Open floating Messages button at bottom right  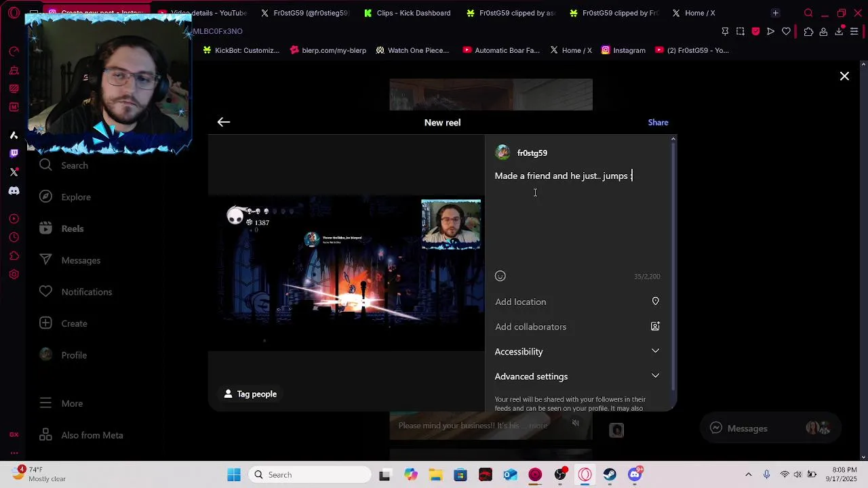coord(770,428)
